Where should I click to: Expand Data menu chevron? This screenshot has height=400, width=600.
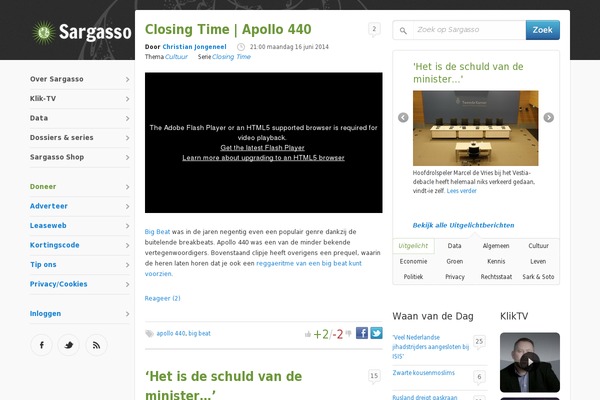[127, 118]
